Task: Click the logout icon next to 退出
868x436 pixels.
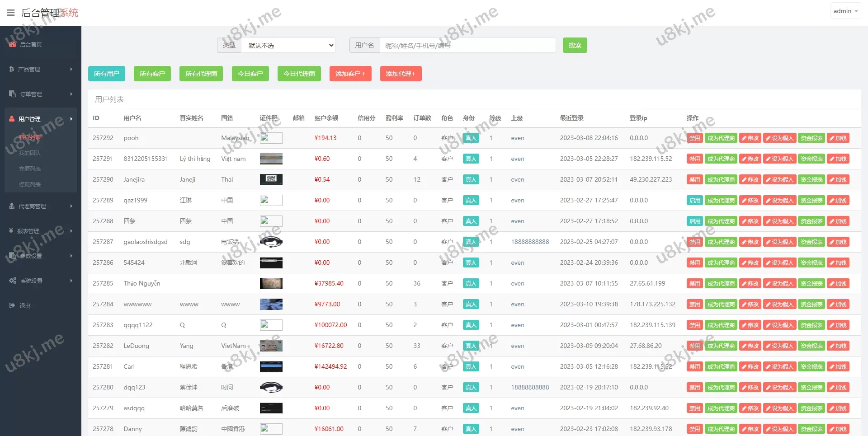Action: click(x=12, y=305)
